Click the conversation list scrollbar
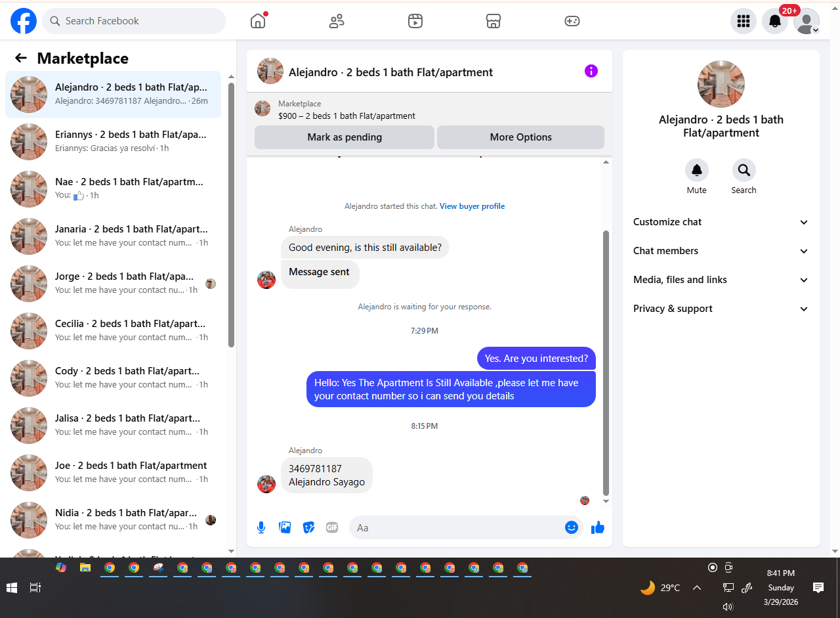 [x=231, y=215]
